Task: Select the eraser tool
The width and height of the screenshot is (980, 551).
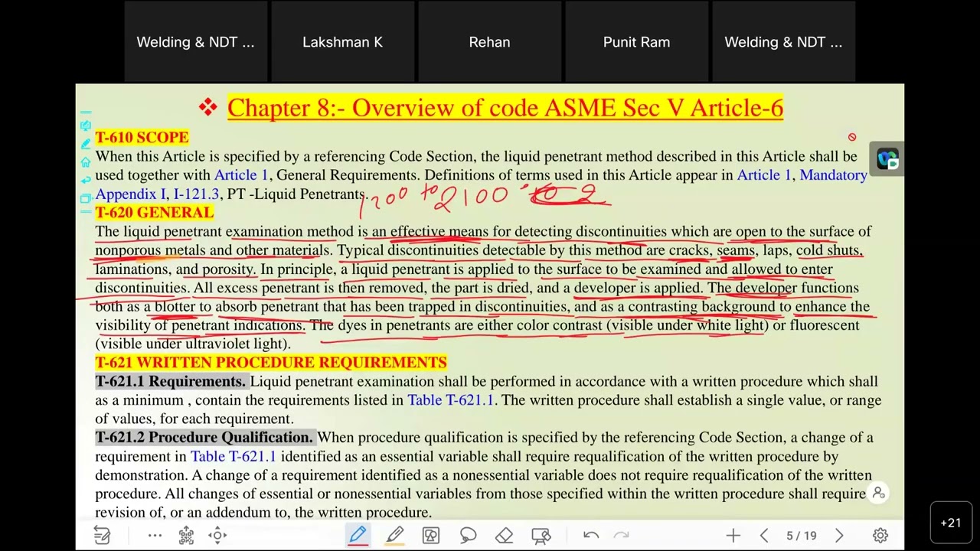Action: pos(504,535)
